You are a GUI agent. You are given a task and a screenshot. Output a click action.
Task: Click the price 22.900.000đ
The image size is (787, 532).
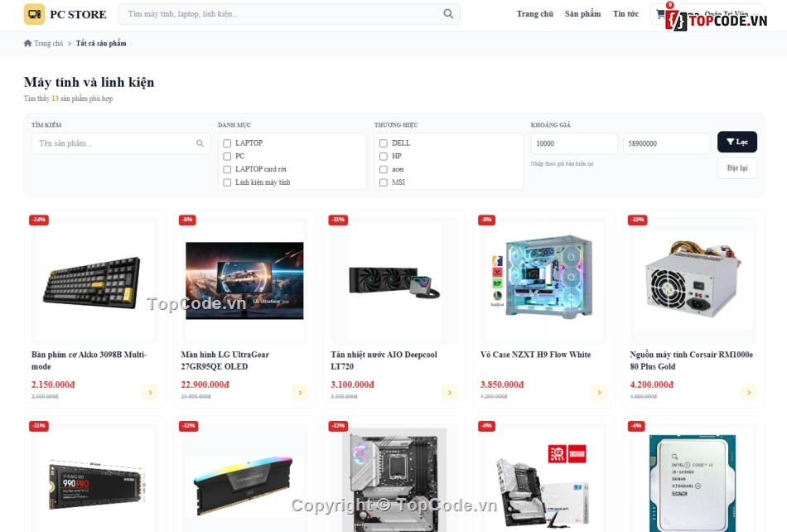[205, 384]
